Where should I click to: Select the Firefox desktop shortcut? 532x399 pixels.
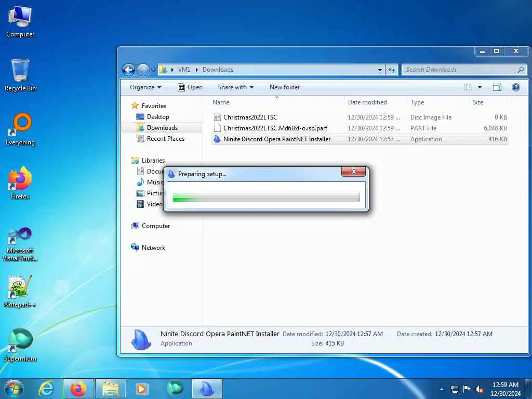pyautogui.click(x=20, y=183)
